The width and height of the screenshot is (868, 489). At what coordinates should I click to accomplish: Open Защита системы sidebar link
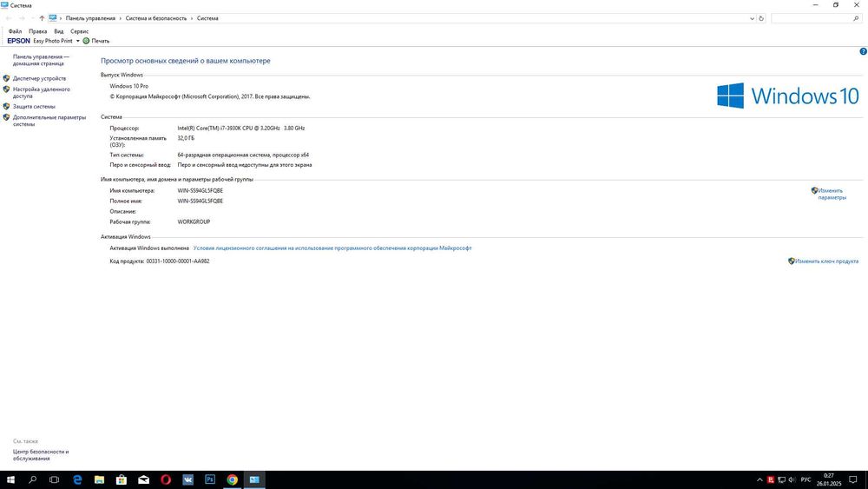click(x=34, y=106)
